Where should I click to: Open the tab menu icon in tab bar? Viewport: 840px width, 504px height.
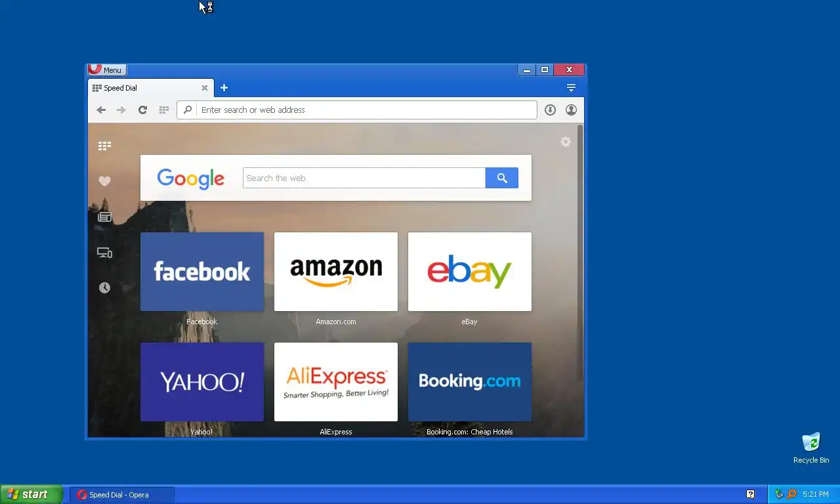[x=571, y=88]
